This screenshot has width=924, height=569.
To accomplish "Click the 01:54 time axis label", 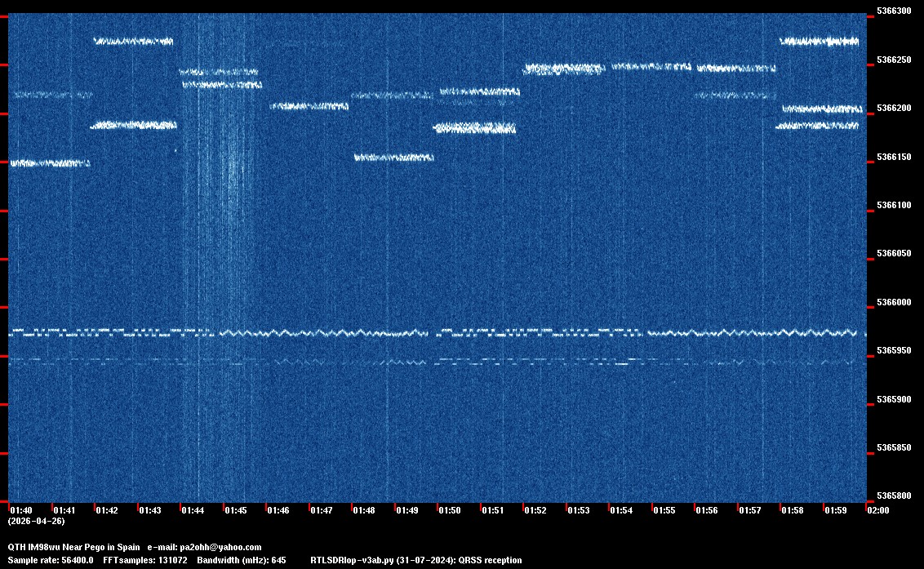I will 621,510.
